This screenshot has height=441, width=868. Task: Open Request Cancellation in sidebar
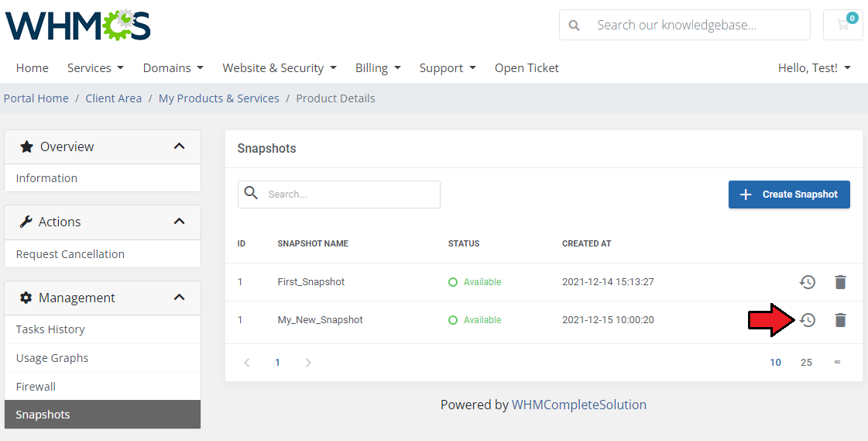102,253
